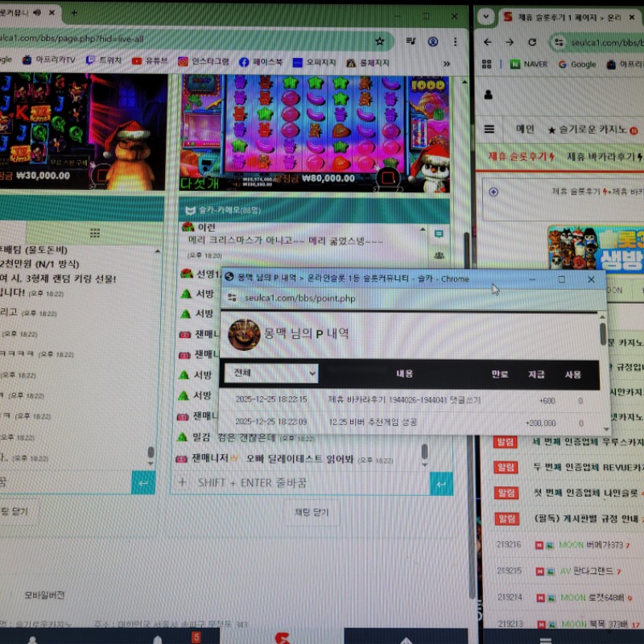Click the bookmark star in the address bar
Viewport: 644px width, 644px height.
point(379,41)
